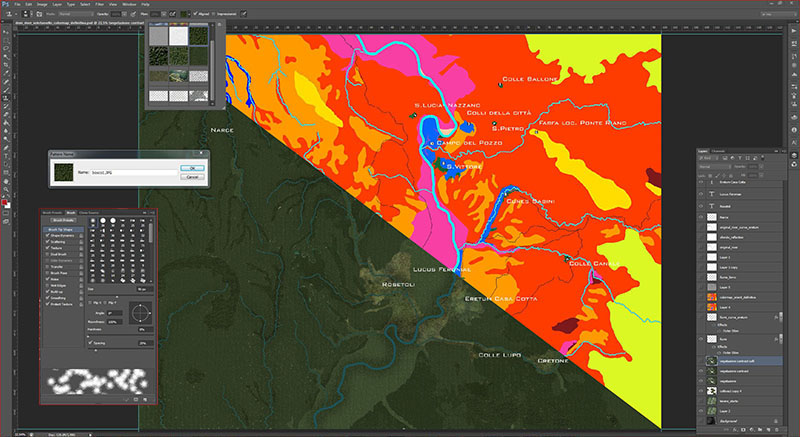Click Cancel in the Pattern Name dialog
This screenshot has height=437, width=800.
191,176
